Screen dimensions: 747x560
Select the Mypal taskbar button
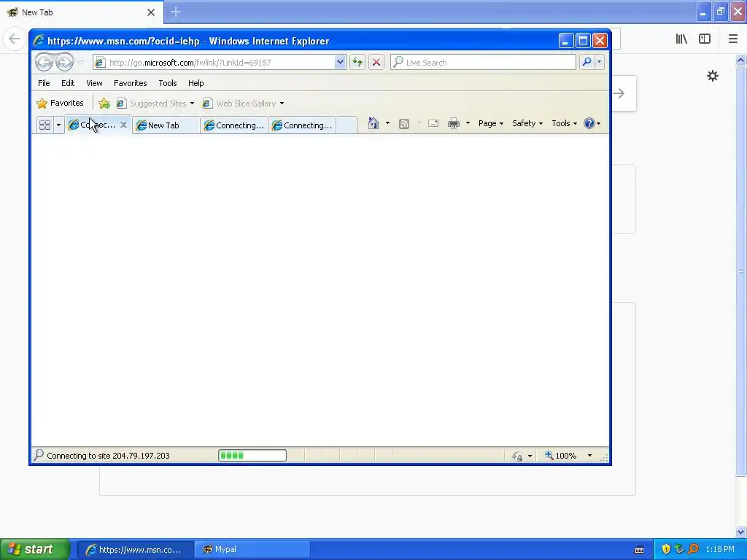[x=252, y=550]
